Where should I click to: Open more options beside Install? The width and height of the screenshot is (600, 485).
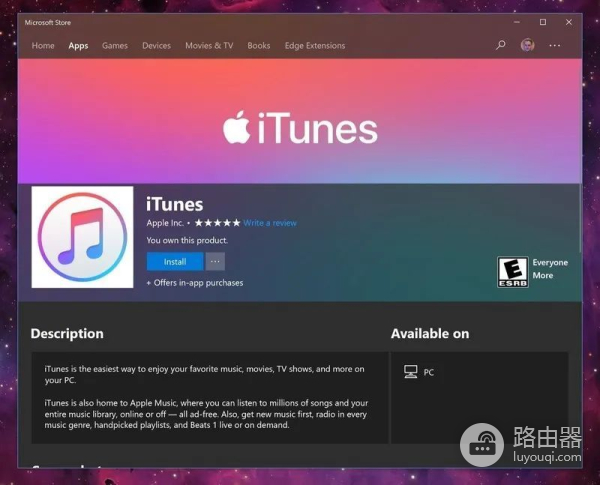click(x=215, y=262)
